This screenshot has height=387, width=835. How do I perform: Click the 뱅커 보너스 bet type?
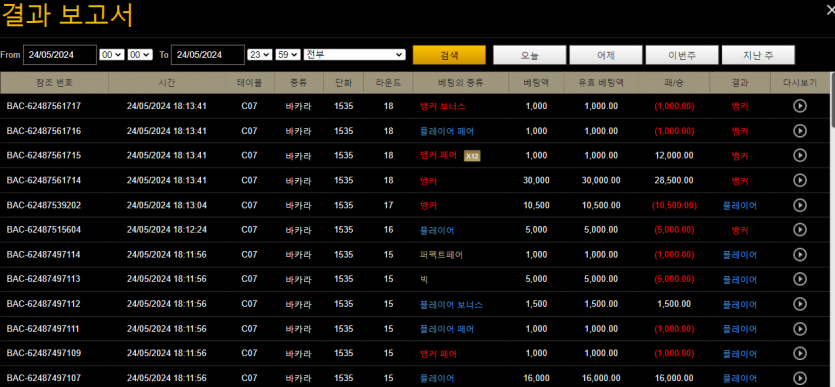pyautogui.click(x=443, y=106)
